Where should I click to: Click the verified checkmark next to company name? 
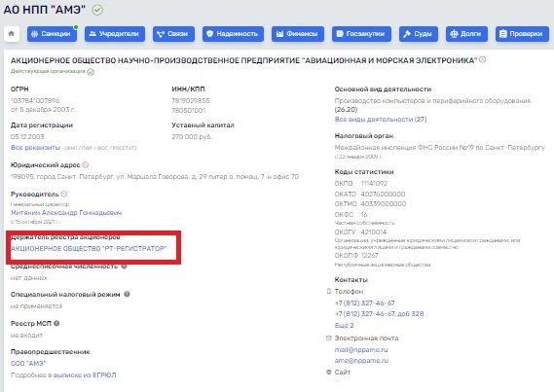coord(97,10)
